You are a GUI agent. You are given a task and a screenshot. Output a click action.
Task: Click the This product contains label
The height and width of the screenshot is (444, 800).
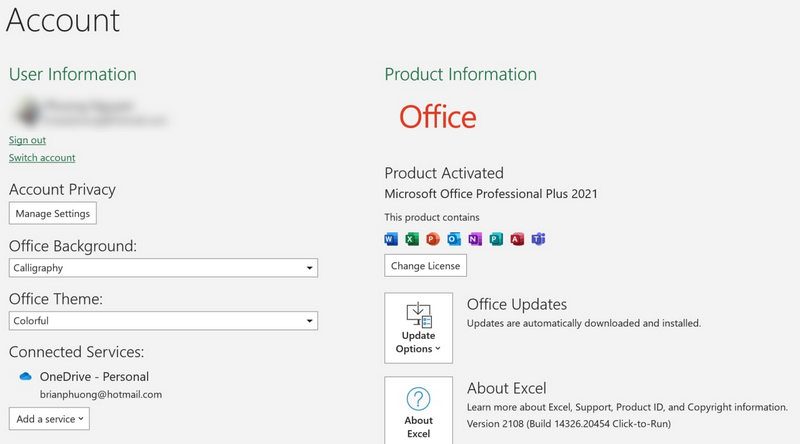432,217
